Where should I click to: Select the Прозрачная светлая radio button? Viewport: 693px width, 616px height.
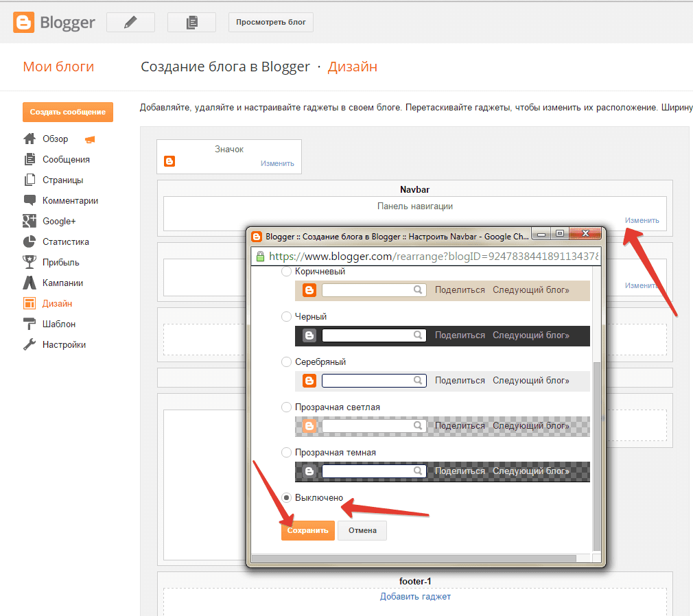point(286,407)
